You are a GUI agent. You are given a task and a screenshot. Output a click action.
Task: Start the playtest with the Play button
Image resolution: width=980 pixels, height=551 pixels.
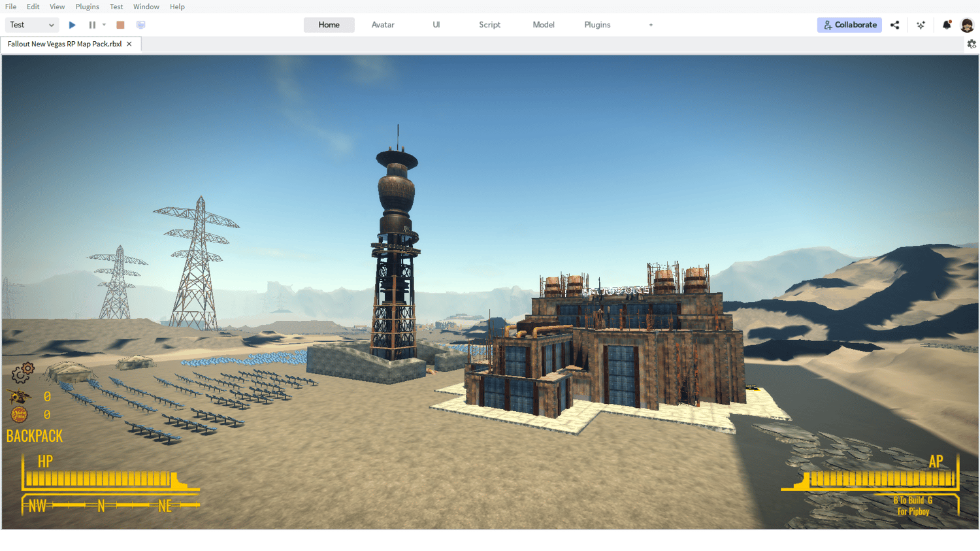coord(73,25)
